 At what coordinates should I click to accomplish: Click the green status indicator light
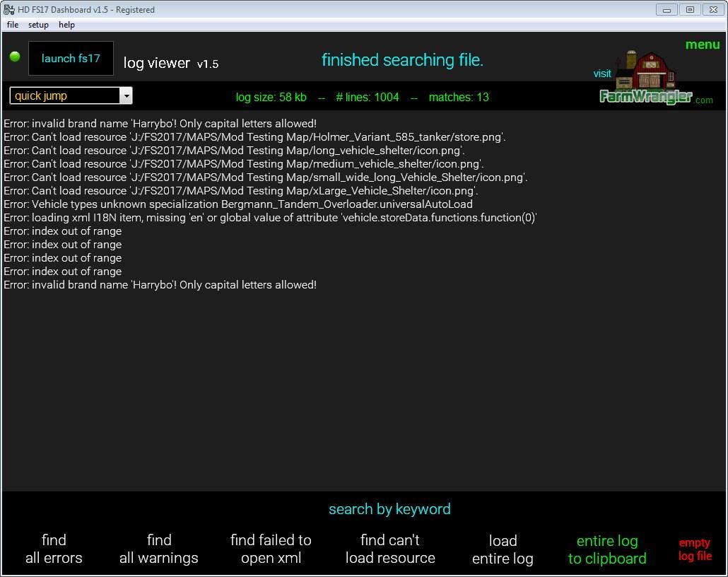click(x=15, y=57)
